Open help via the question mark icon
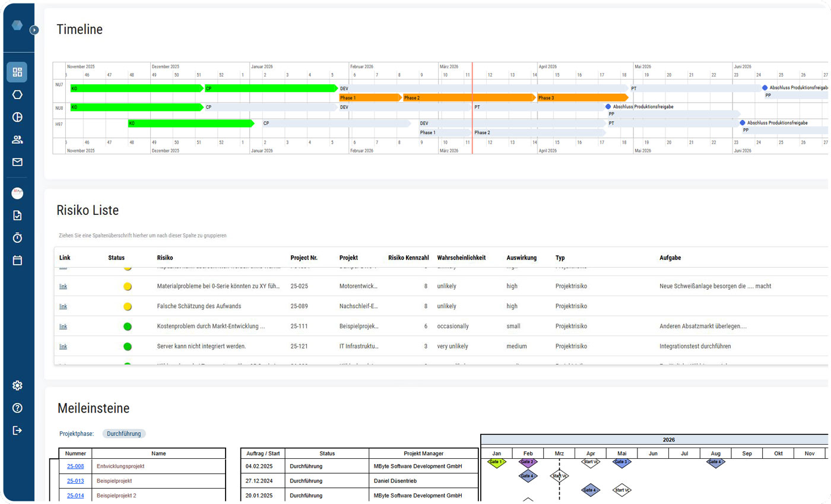This screenshot has width=831, height=504. (18, 407)
